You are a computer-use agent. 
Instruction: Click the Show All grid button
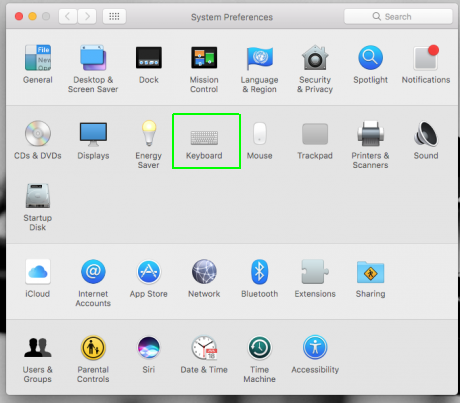coord(114,16)
